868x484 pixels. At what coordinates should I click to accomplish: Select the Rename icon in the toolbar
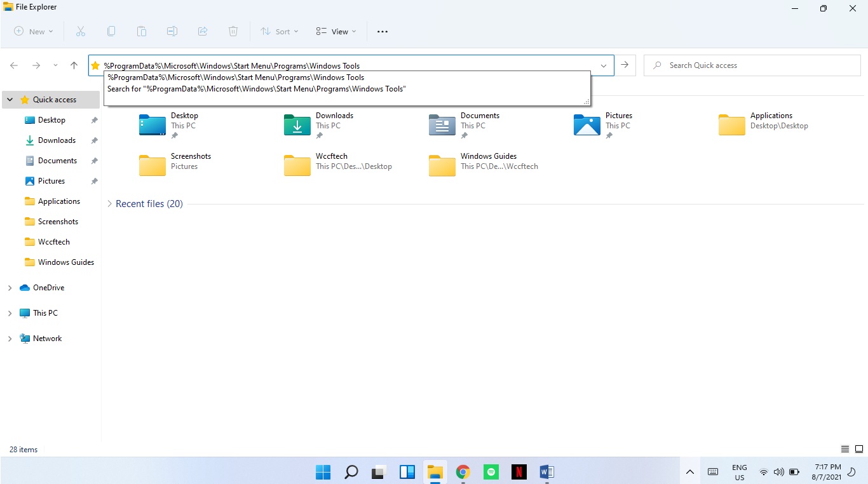click(x=172, y=31)
